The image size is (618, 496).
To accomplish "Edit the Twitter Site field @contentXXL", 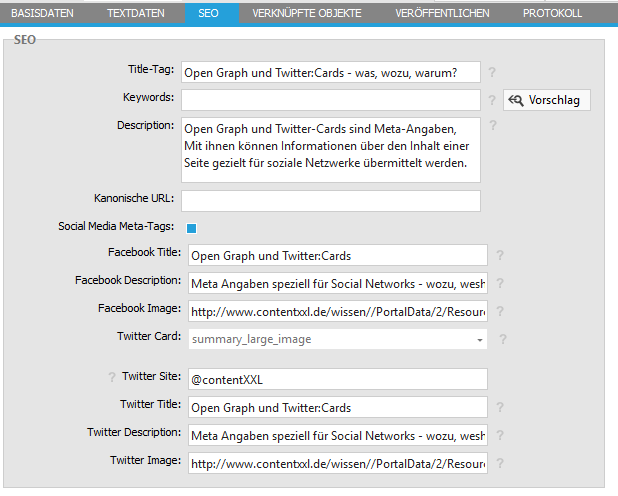I will coord(338,379).
